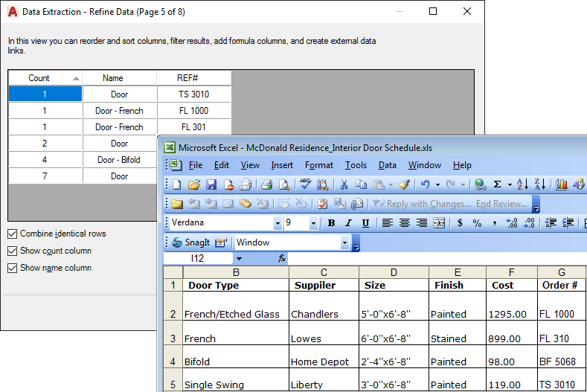Align cell text to the left
Screen dimensions: 587x392
pos(387,223)
